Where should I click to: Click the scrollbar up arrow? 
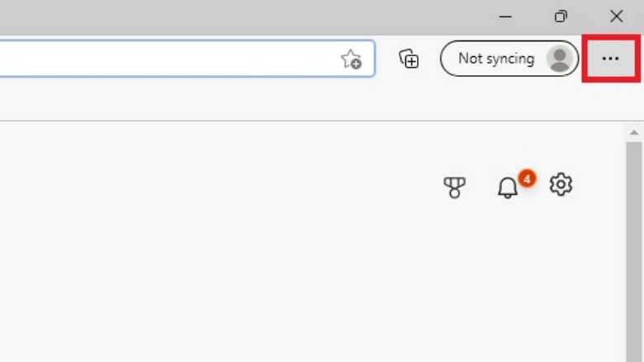634,132
